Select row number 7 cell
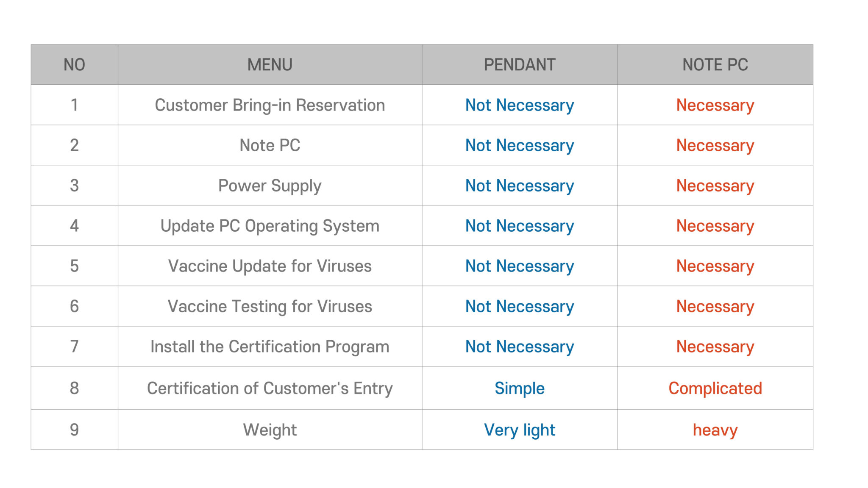Screen dimensions: 868x488 [x=74, y=347]
